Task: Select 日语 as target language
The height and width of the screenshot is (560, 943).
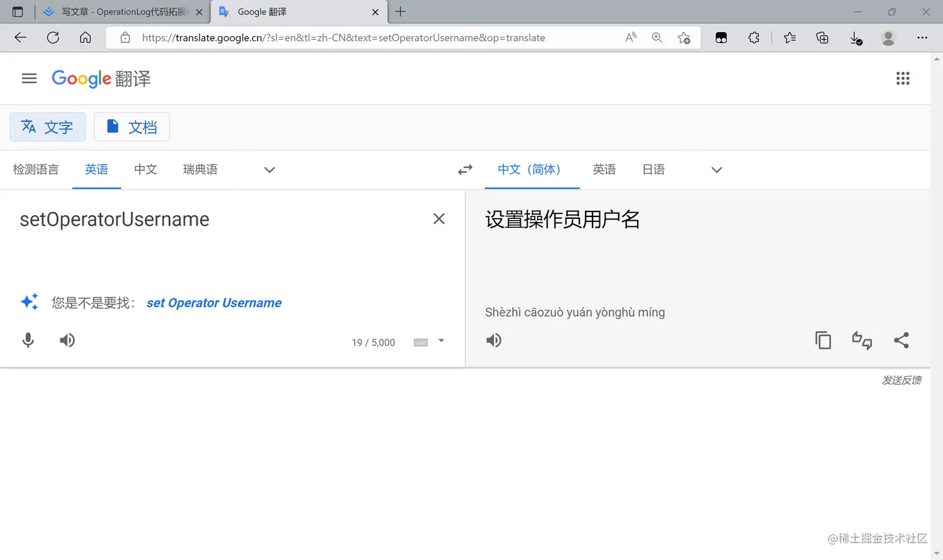Action: coord(654,170)
